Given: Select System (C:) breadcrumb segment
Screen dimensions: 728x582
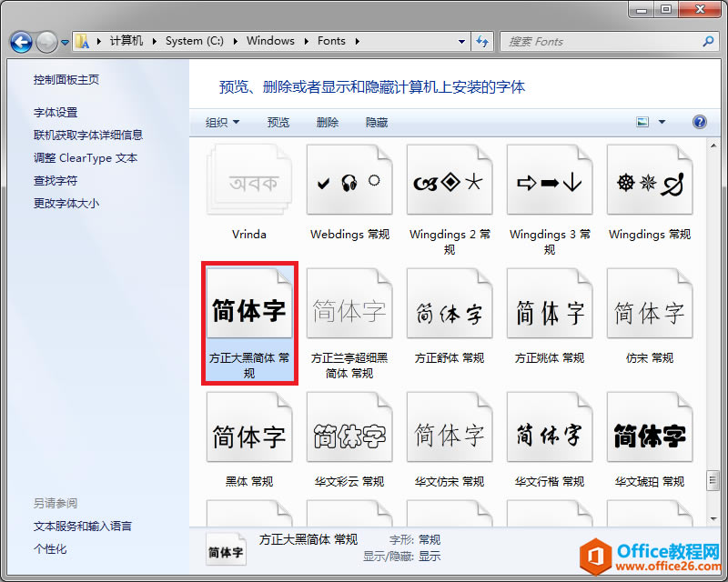Looking at the screenshot, I should pyautogui.click(x=195, y=41).
